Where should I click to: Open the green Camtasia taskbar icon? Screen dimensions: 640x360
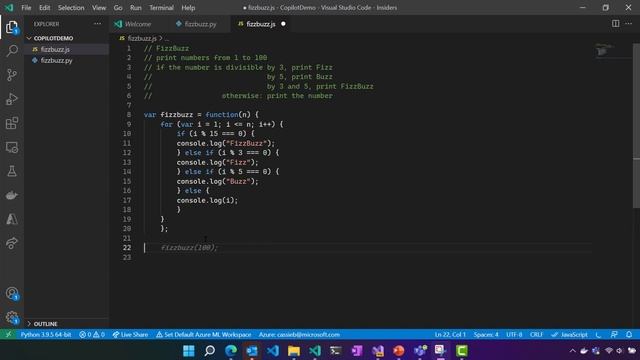tap(462, 351)
